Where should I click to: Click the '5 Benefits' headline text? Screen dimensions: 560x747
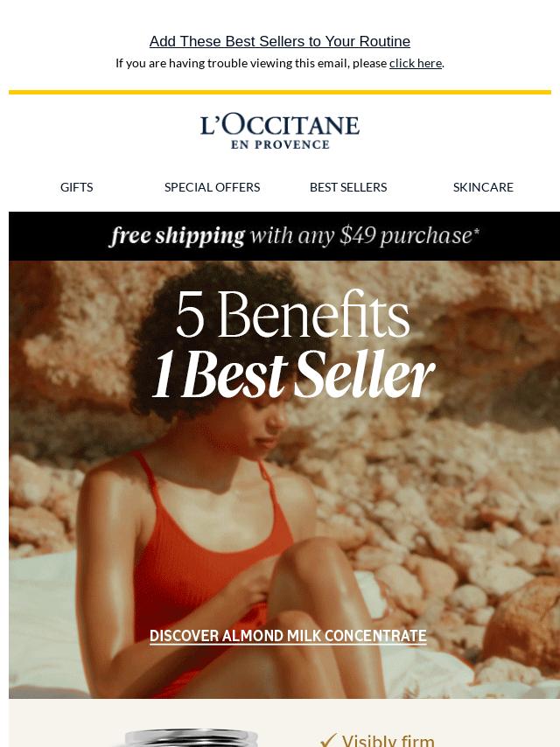(x=292, y=314)
